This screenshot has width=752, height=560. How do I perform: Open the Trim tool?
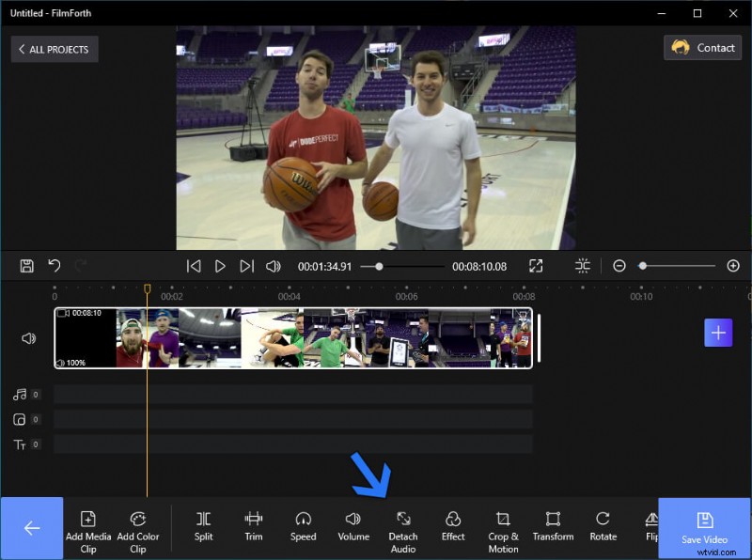pyautogui.click(x=254, y=526)
